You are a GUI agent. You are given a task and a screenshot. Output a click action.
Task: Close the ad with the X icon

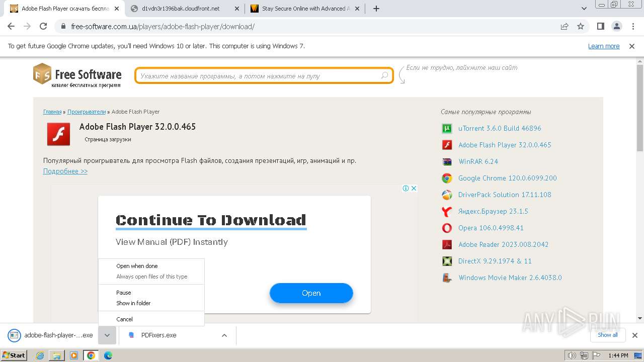coord(414,188)
